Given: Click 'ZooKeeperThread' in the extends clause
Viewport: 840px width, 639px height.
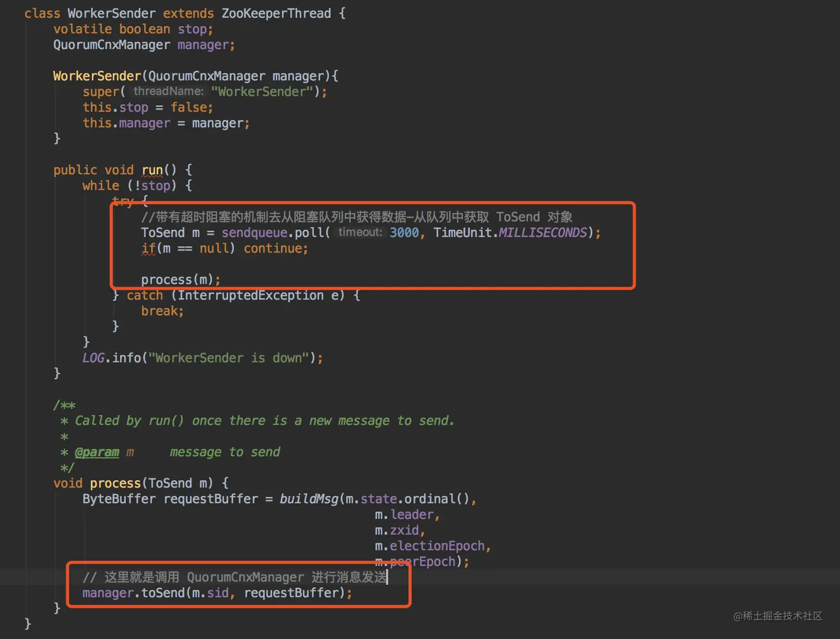Looking at the screenshot, I should pyautogui.click(x=276, y=13).
